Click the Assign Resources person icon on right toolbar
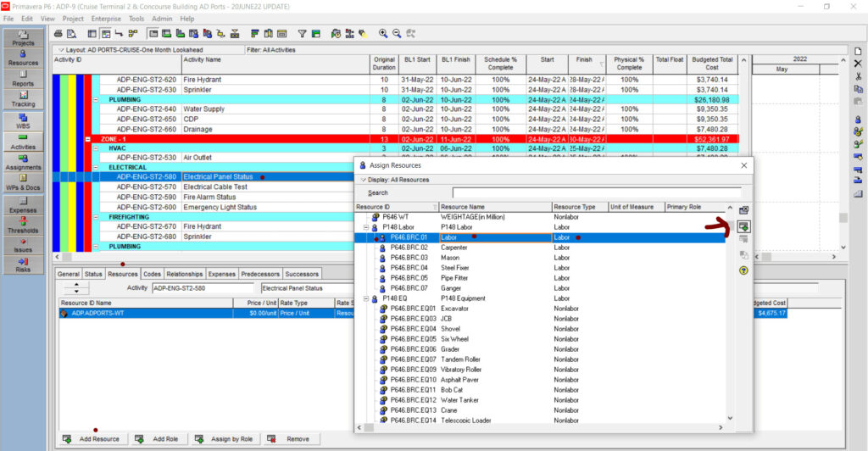The height and width of the screenshot is (451, 868). 858,119
